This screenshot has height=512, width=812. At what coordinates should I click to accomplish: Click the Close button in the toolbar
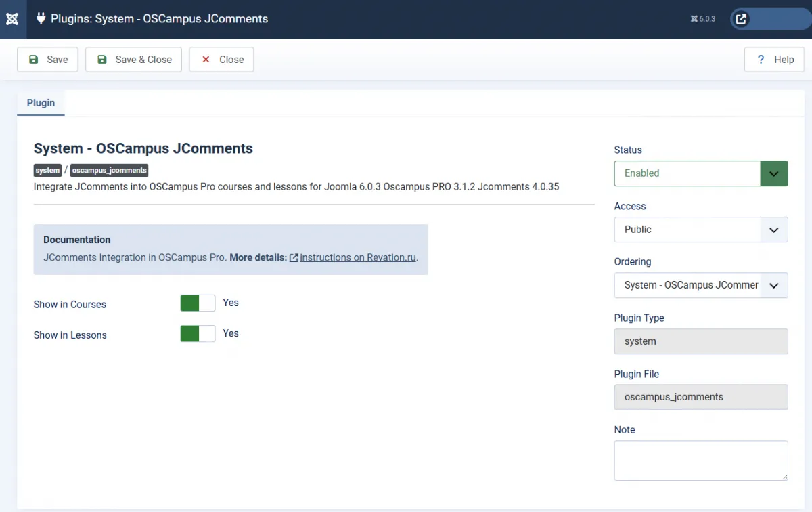[x=221, y=60]
